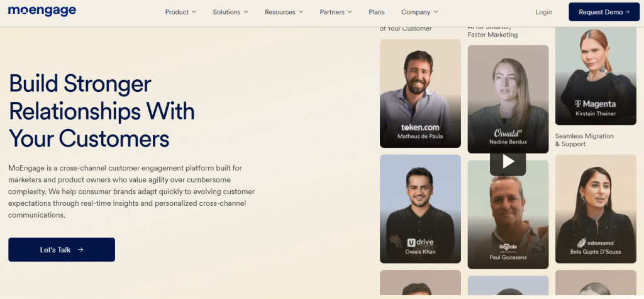The height and width of the screenshot is (299, 644).
Task: Click the 'Build Stronger Relationships' headline
Action: 102,111
